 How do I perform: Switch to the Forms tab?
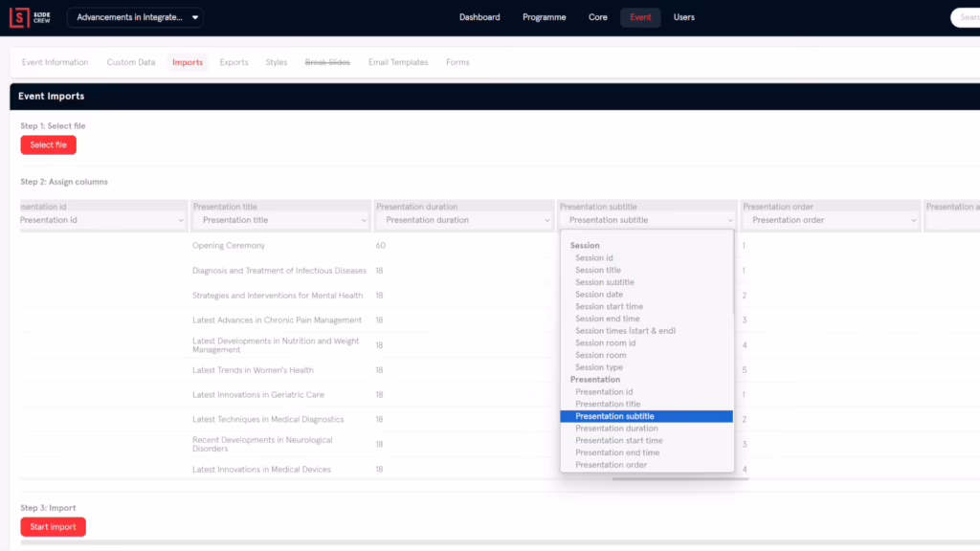coord(457,62)
